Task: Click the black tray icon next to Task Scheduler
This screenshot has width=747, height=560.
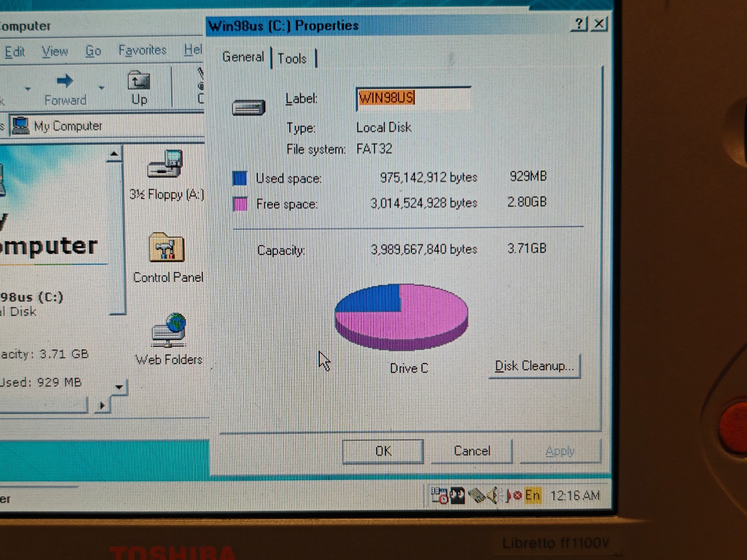Action: point(458,496)
